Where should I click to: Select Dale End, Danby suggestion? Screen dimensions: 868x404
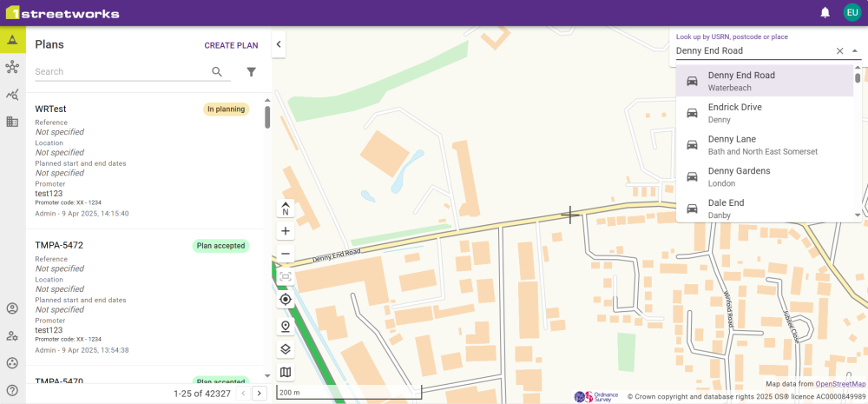coord(765,209)
